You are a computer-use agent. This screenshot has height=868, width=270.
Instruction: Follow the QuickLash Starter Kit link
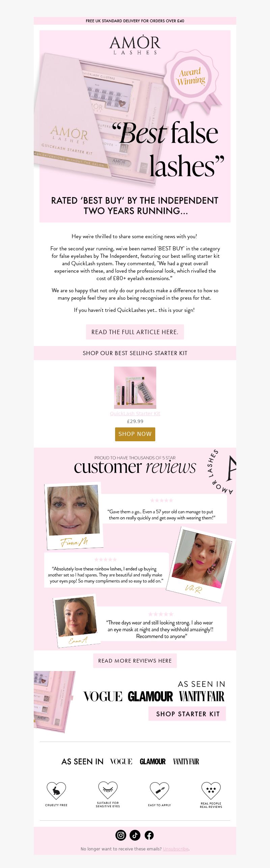click(x=135, y=413)
